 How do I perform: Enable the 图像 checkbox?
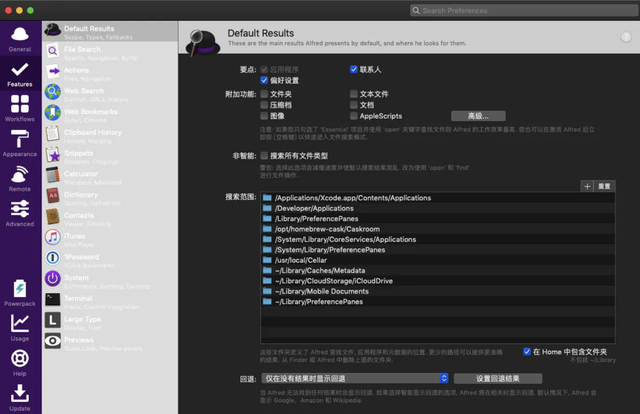tap(264, 116)
